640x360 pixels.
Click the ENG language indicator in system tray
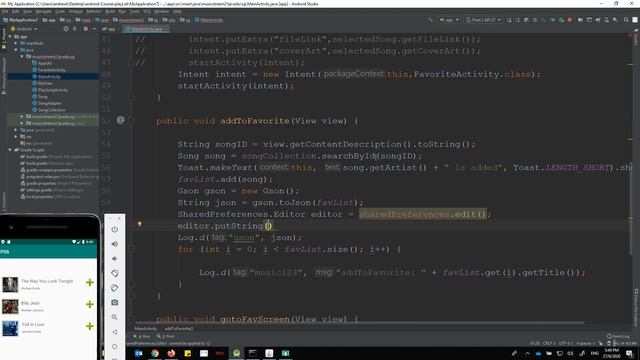click(595, 353)
